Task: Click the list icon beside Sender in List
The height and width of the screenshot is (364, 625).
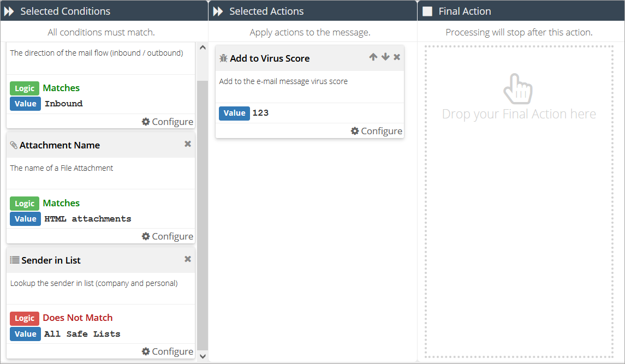Action: [x=15, y=260]
